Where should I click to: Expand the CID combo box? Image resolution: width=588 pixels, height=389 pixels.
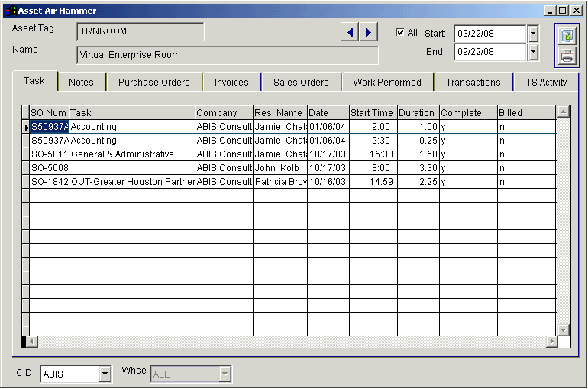(x=105, y=374)
